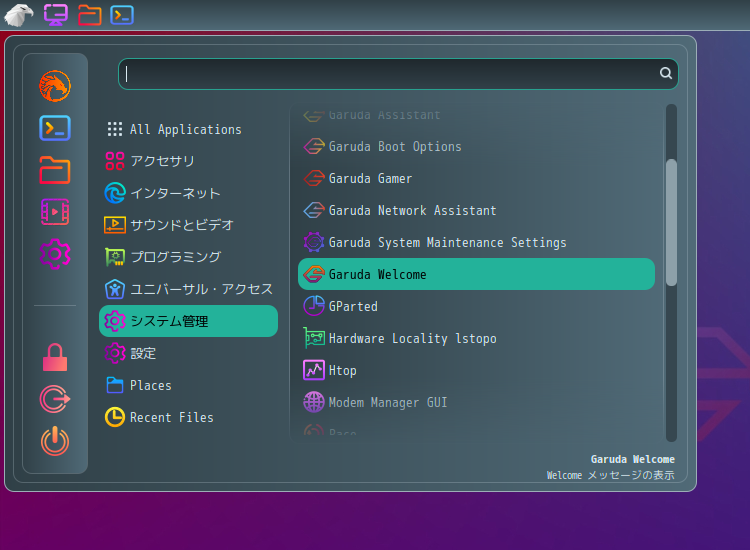Open Places category

click(188, 385)
